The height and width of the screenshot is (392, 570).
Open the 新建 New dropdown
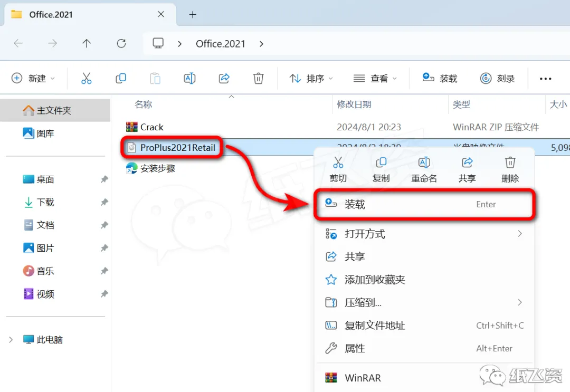point(33,78)
